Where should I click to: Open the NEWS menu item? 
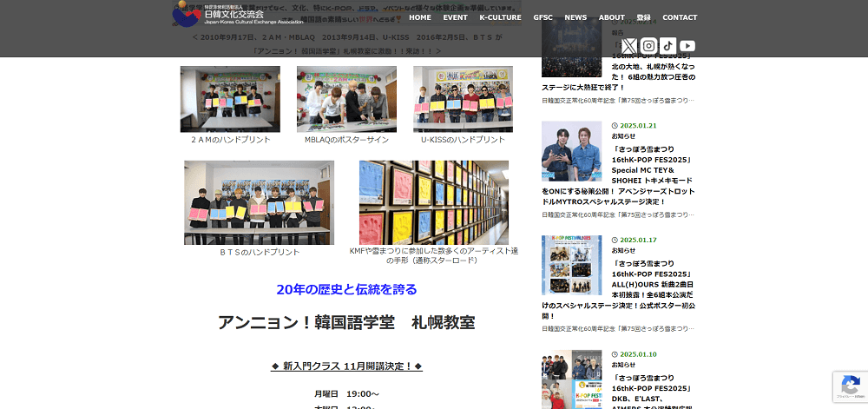click(x=575, y=17)
